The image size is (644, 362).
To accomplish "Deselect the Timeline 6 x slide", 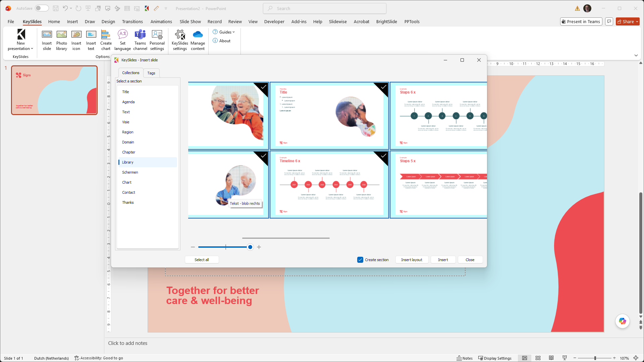I will coord(329,185).
